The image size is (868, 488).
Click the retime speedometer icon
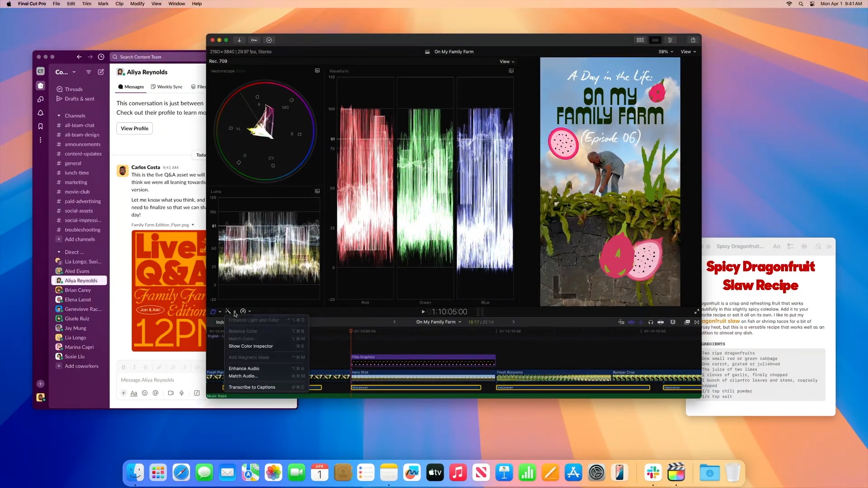[x=243, y=311]
